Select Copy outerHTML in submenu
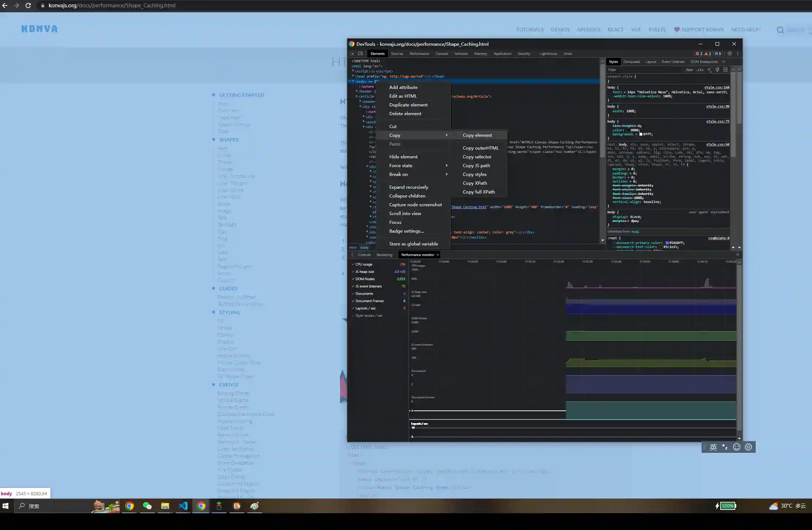 (480, 148)
